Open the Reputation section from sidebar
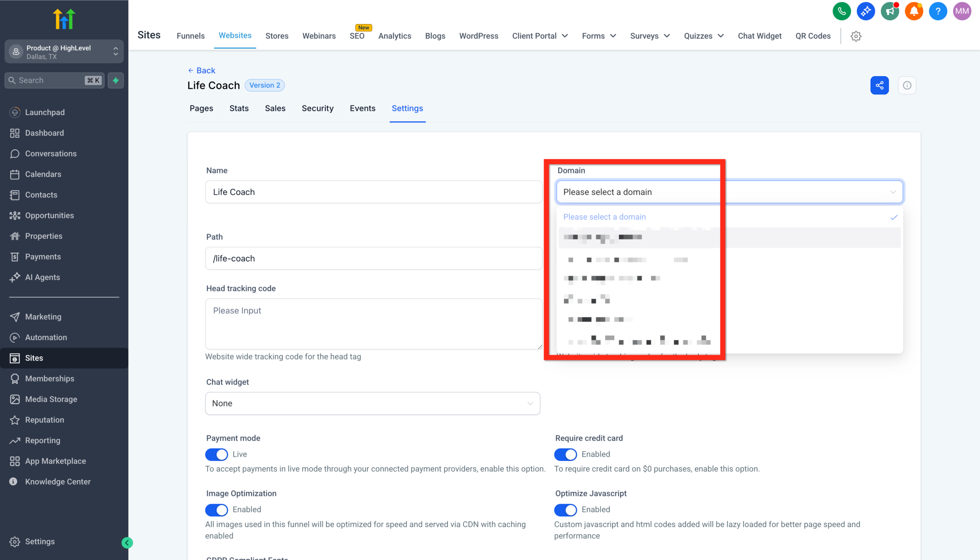This screenshot has height=560, width=980. pyautogui.click(x=44, y=420)
